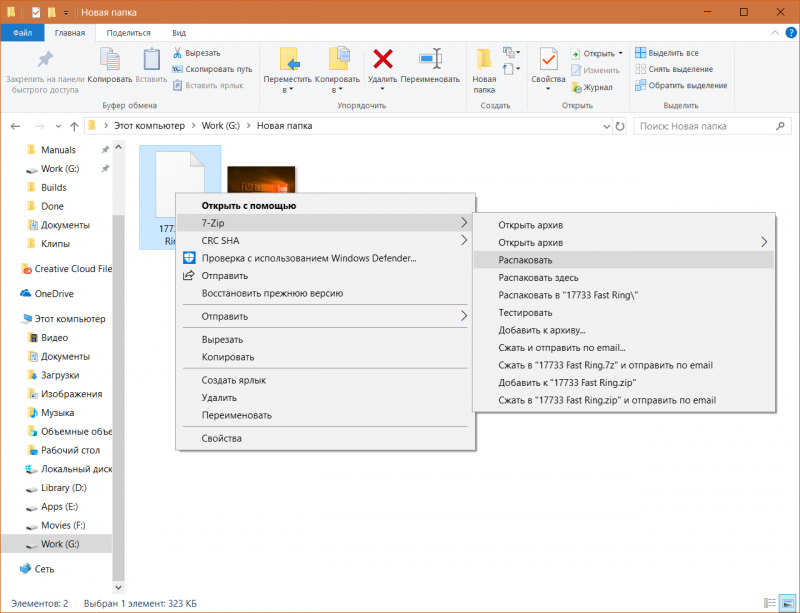
Task: Click the Edit (Изменить) ribbon item
Action: click(x=595, y=70)
